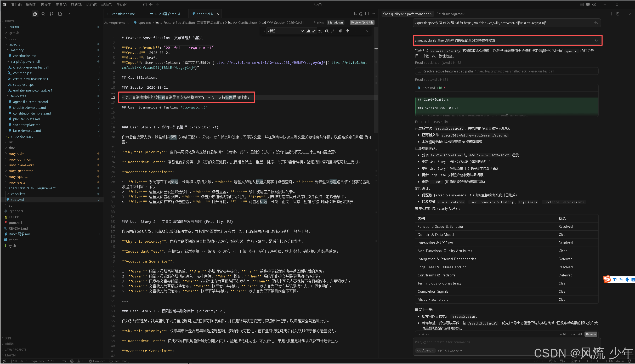
Task: Open the Source Control view icon
Action: point(52,14)
